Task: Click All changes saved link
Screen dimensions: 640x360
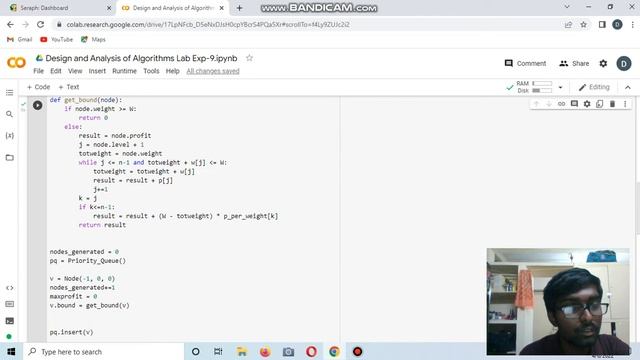Action: (213, 71)
